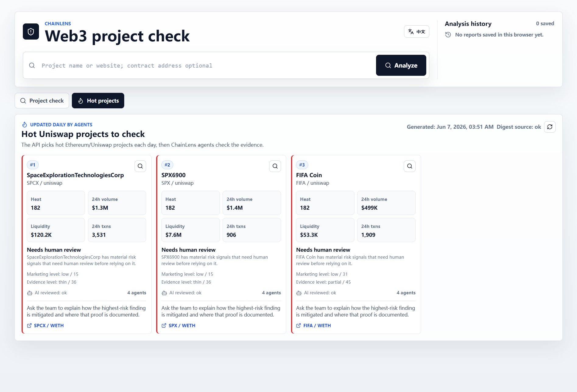The height and width of the screenshot is (392, 577).
Task: Click the CHAINLENS brand label
Action: pyautogui.click(x=58, y=23)
